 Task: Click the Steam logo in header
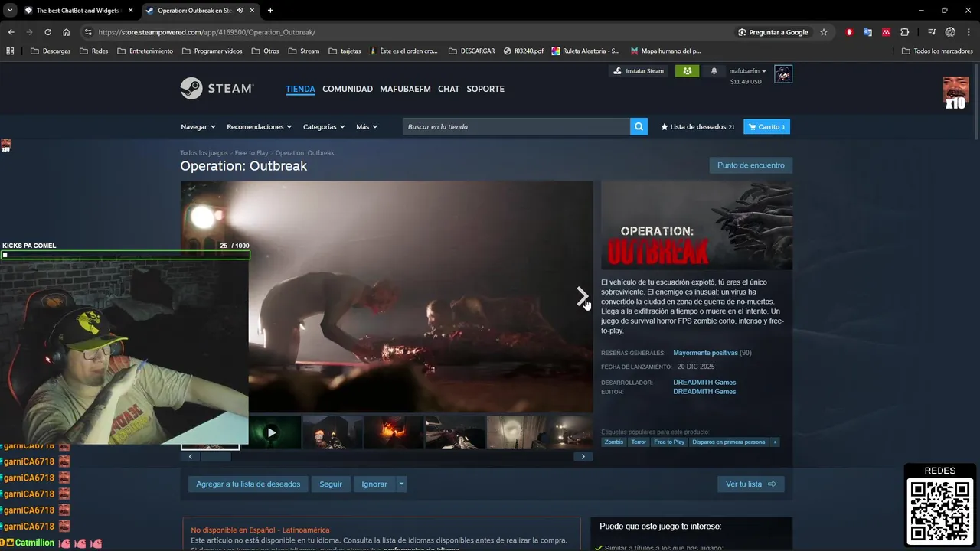(217, 89)
